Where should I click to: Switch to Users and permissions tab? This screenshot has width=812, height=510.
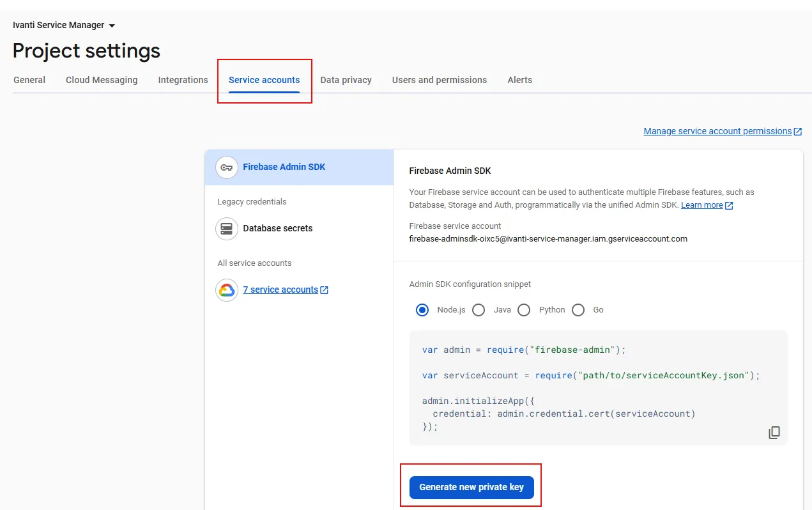click(x=440, y=80)
